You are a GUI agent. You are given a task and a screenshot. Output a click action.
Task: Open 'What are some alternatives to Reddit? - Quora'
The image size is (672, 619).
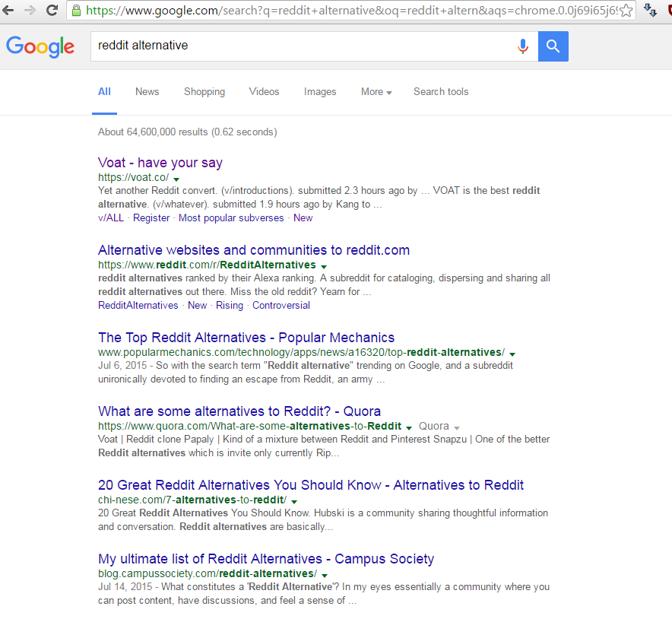pos(239,411)
